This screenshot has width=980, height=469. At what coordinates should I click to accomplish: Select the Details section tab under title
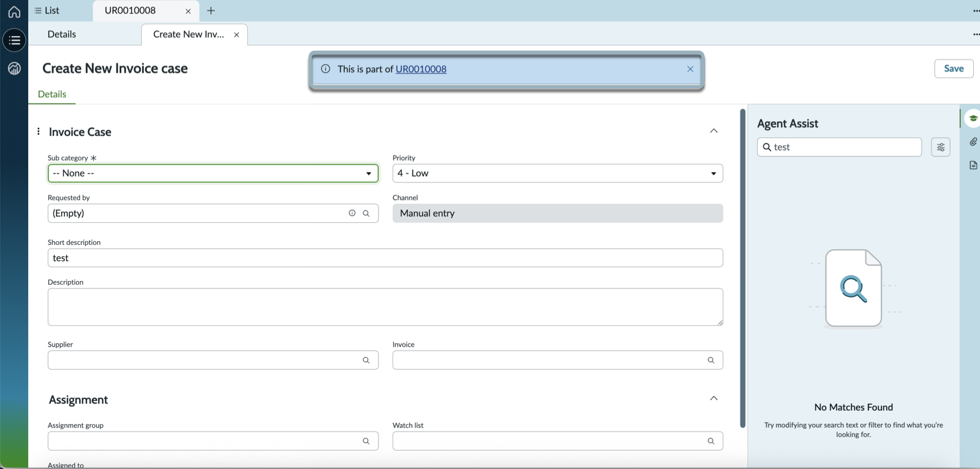coord(52,94)
